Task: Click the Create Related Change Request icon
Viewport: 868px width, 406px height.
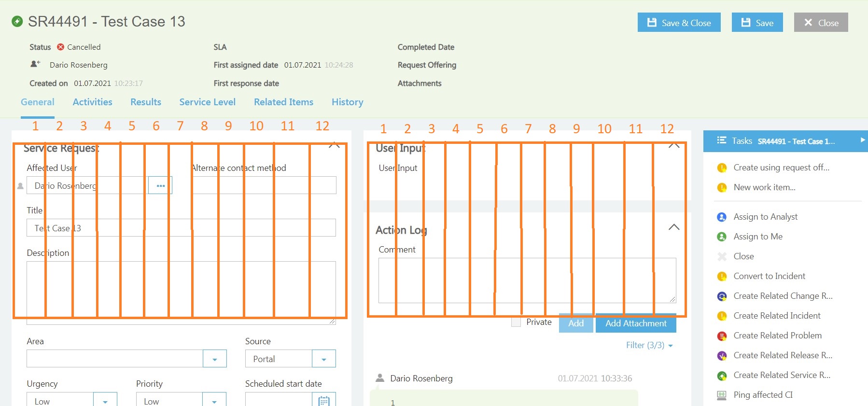Action: tap(722, 296)
